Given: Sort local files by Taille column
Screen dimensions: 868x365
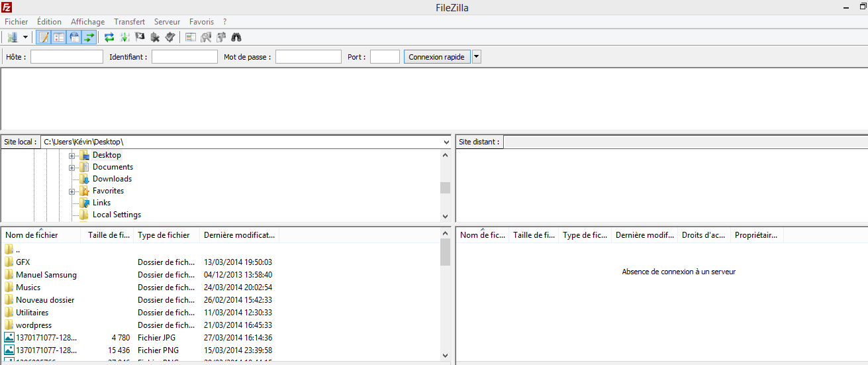Looking at the screenshot, I should tap(107, 235).
